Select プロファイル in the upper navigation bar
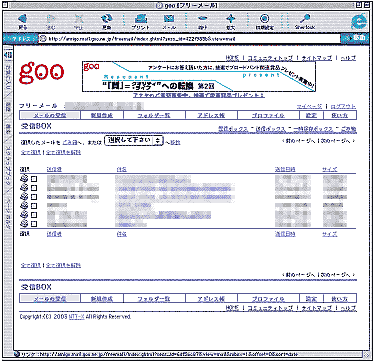The width and height of the screenshot is (373, 361). pos(268,115)
